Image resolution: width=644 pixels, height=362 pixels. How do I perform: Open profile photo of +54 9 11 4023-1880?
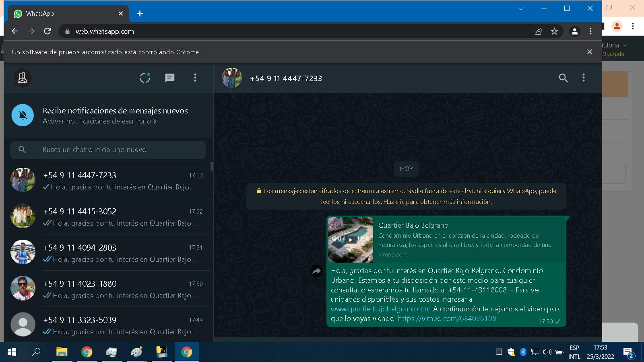tap(23, 288)
